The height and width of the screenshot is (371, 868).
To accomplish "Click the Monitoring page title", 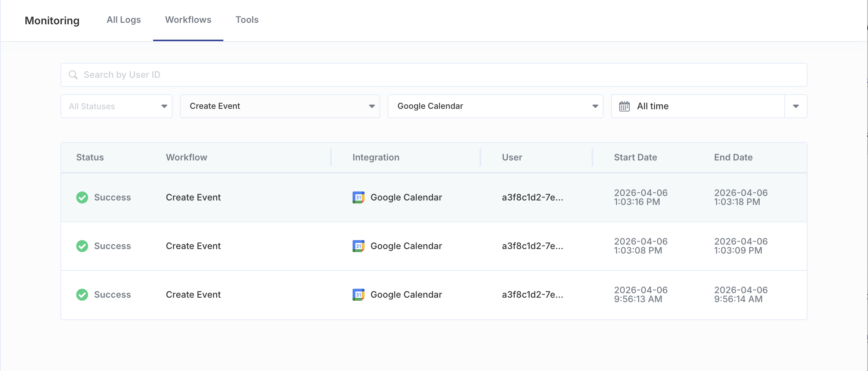I will 52,21.
